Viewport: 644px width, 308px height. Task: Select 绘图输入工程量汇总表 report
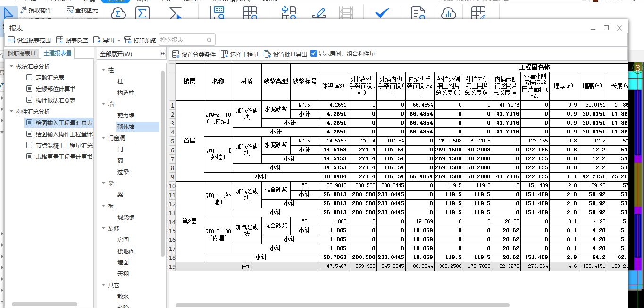click(x=59, y=123)
